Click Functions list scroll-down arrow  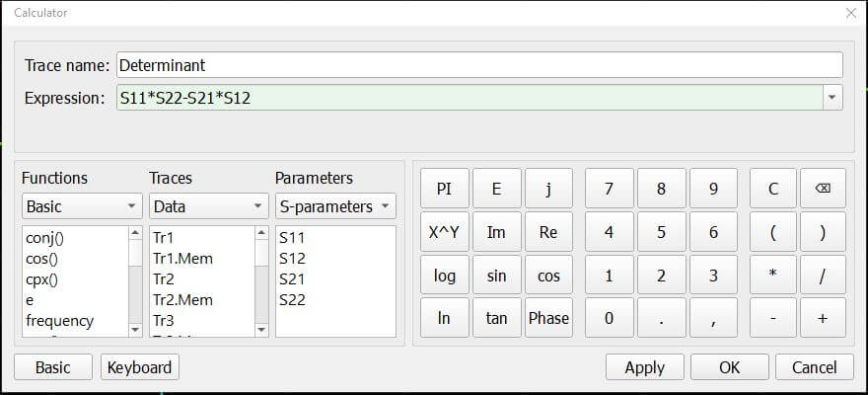tap(135, 330)
